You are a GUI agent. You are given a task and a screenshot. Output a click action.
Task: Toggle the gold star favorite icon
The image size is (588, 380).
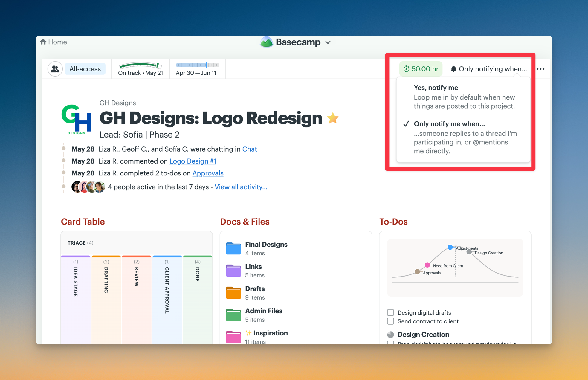pos(333,118)
